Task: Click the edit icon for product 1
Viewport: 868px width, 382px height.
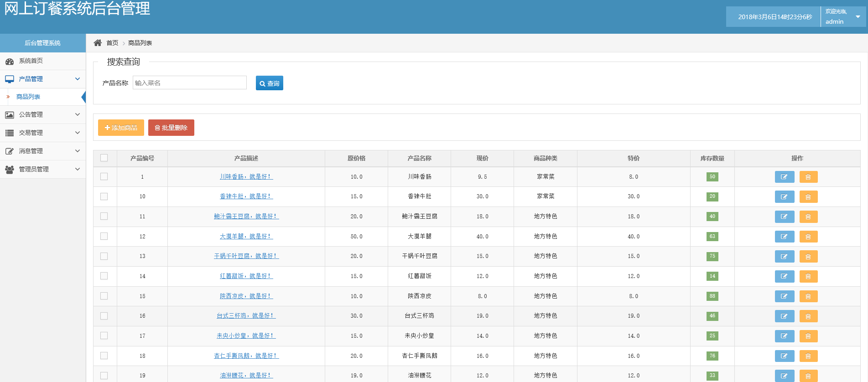Action: pyautogui.click(x=785, y=177)
